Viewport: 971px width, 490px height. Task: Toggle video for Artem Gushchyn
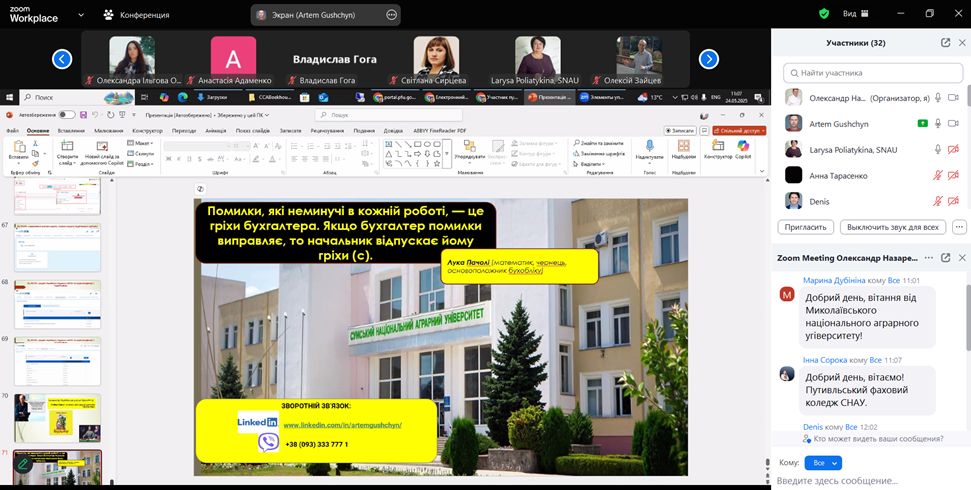coord(953,123)
